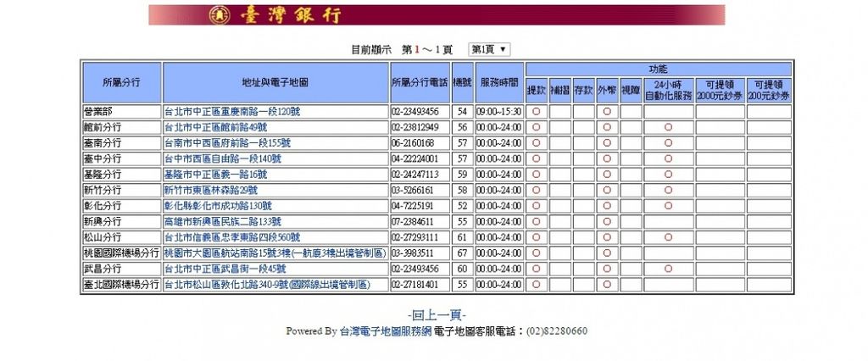Click phone number 02-24247113

[415, 175]
